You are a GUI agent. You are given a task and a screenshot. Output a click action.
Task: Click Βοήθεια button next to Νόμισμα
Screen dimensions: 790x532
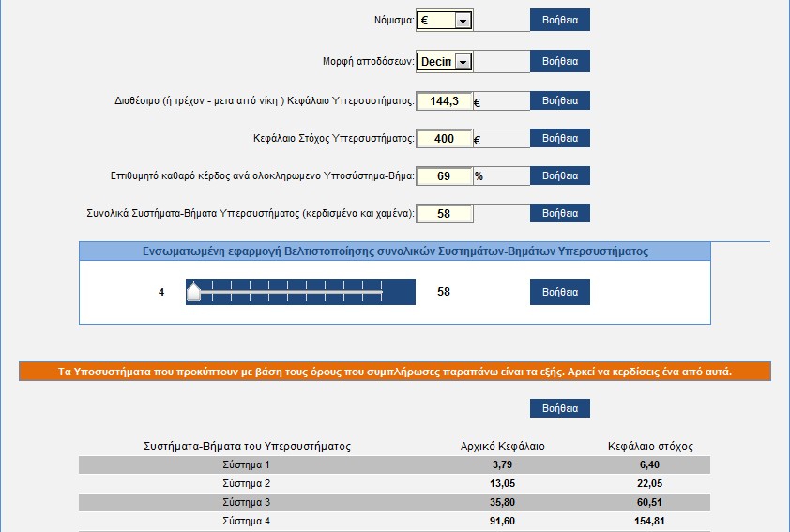(560, 20)
